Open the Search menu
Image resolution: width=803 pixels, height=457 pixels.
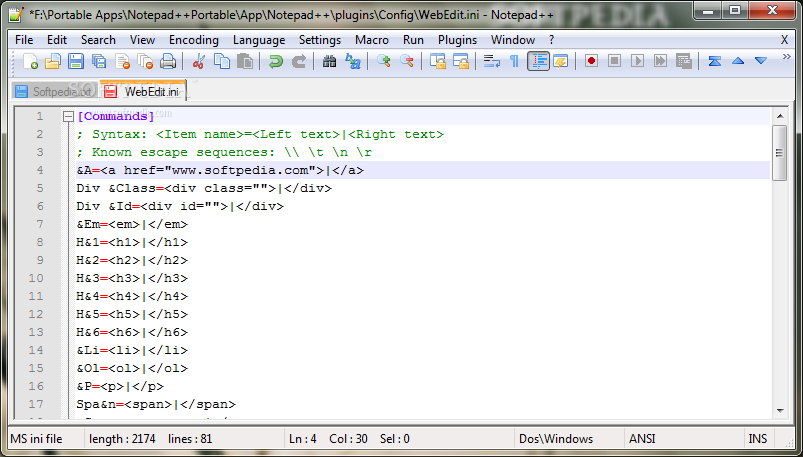pos(98,40)
